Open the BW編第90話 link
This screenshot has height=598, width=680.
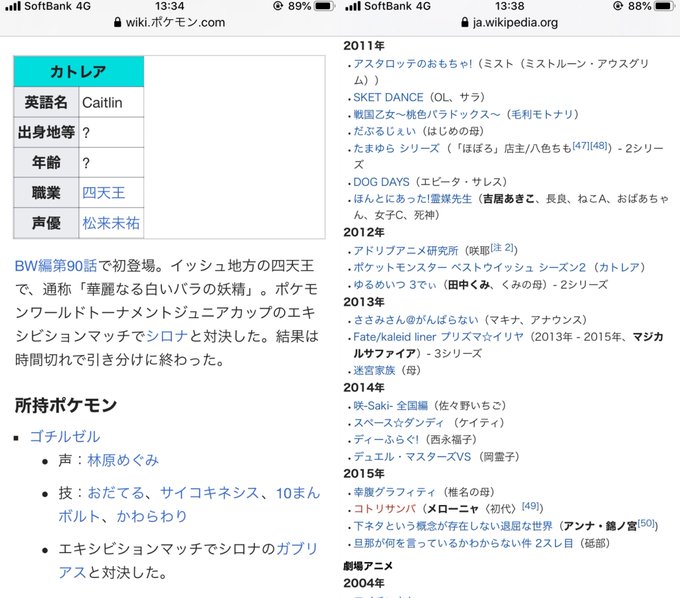(56, 266)
